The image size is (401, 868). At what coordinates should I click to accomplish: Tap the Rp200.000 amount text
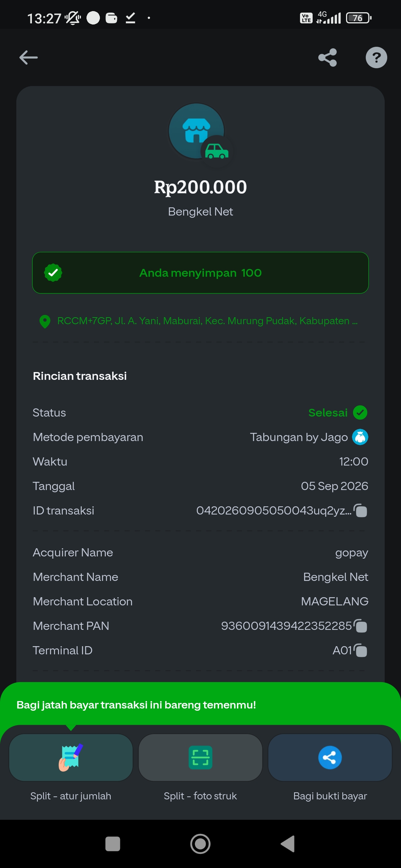[x=200, y=187]
